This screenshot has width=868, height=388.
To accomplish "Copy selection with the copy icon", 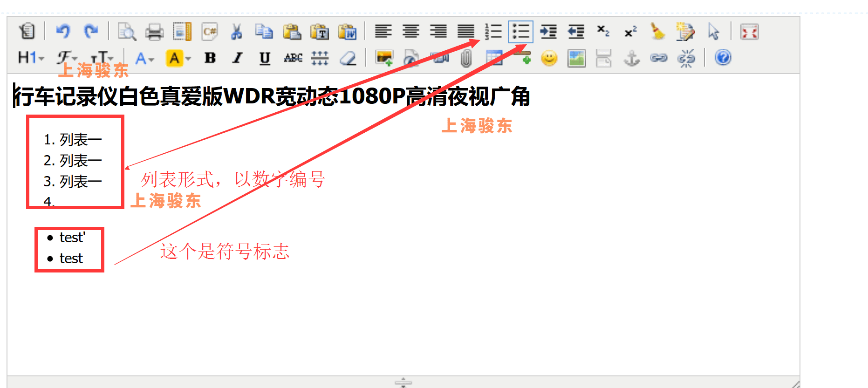I will (x=264, y=32).
